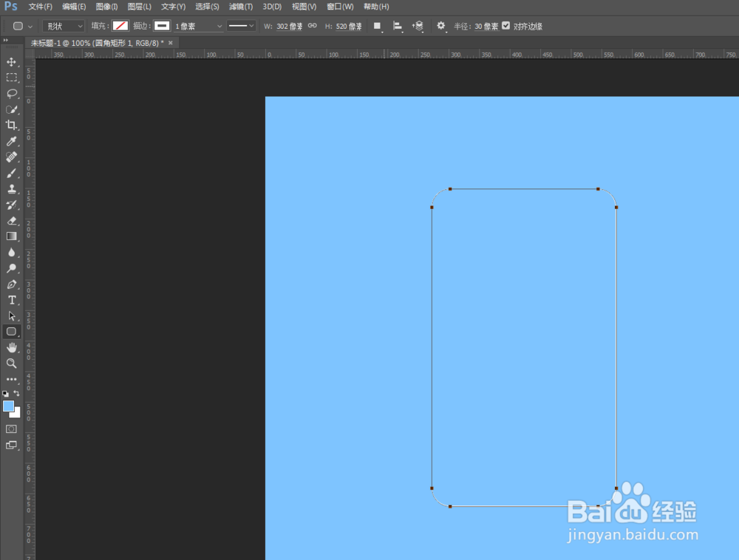Image resolution: width=739 pixels, height=560 pixels.
Task: Open the foreground color picker
Action: click(8, 406)
